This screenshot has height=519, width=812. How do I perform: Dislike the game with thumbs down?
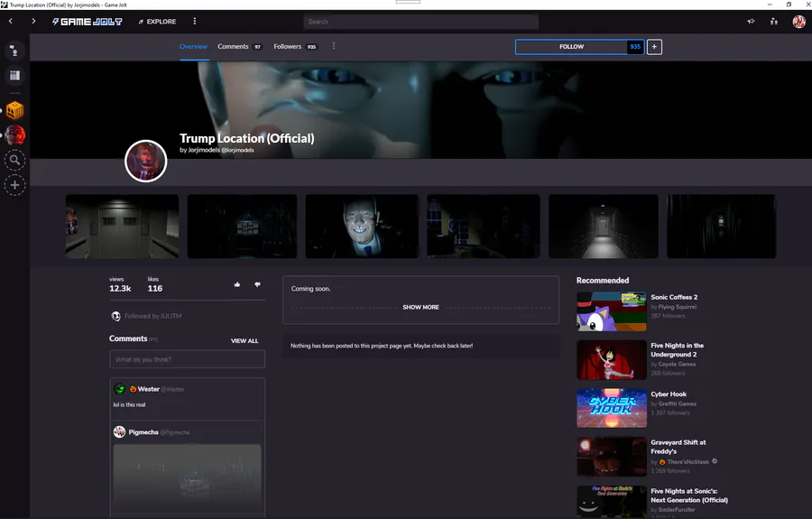coord(257,284)
